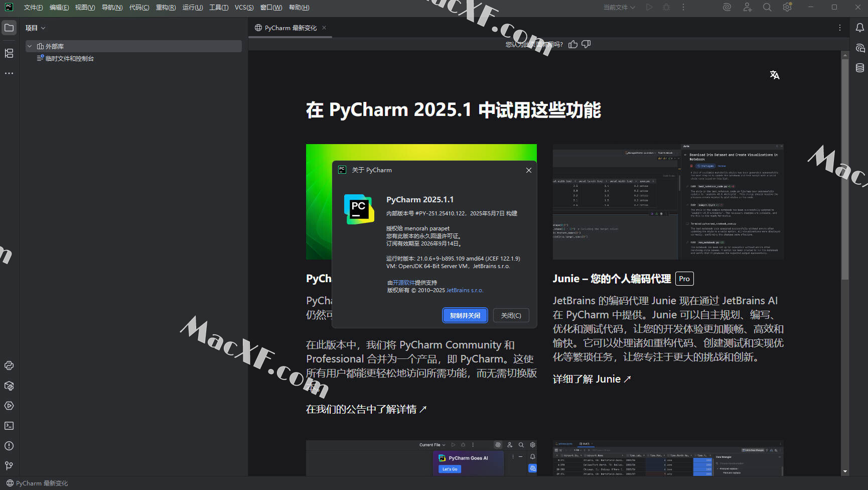The height and width of the screenshot is (490, 868).
Task: Collapse the 外部库 tree node chevron
Action: 30,46
